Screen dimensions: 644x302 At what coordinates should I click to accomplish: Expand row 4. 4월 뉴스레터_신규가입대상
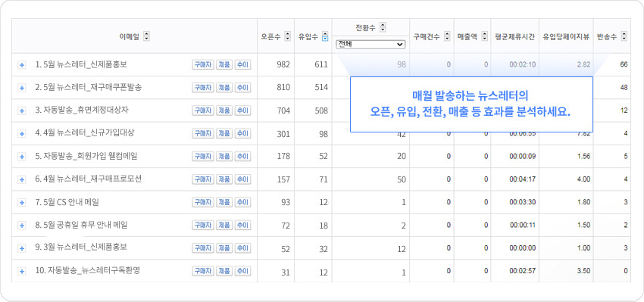pyautogui.click(x=22, y=134)
